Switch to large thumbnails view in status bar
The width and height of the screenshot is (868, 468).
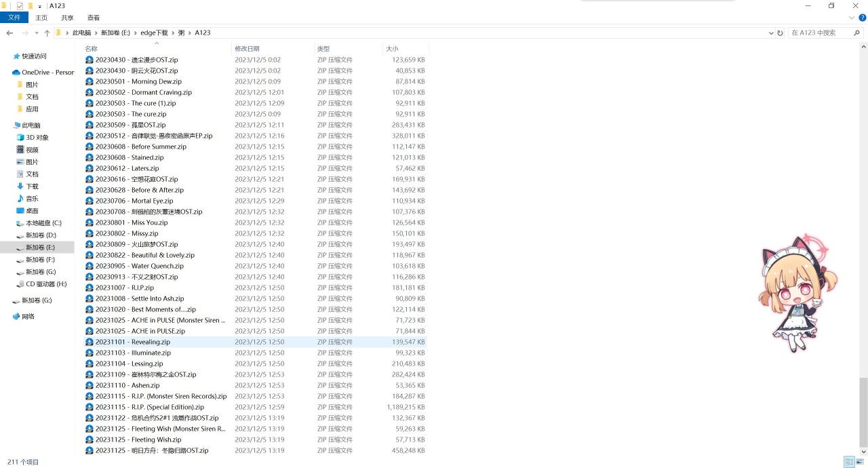coord(859,462)
